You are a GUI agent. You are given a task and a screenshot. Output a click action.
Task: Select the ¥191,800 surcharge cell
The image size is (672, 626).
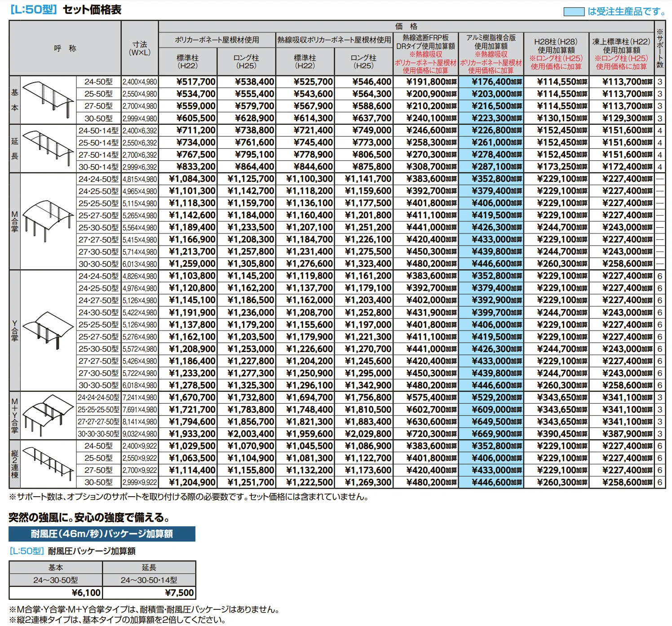[425, 82]
